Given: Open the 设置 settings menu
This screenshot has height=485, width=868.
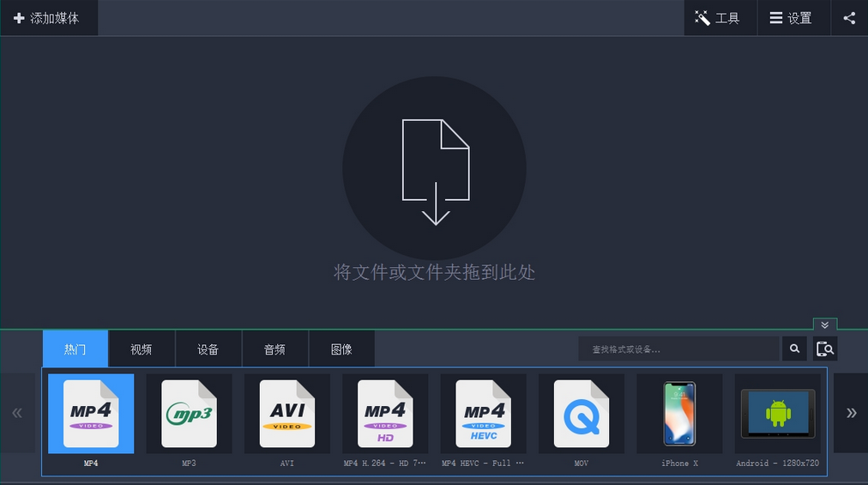Looking at the screenshot, I should tap(793, 18).
